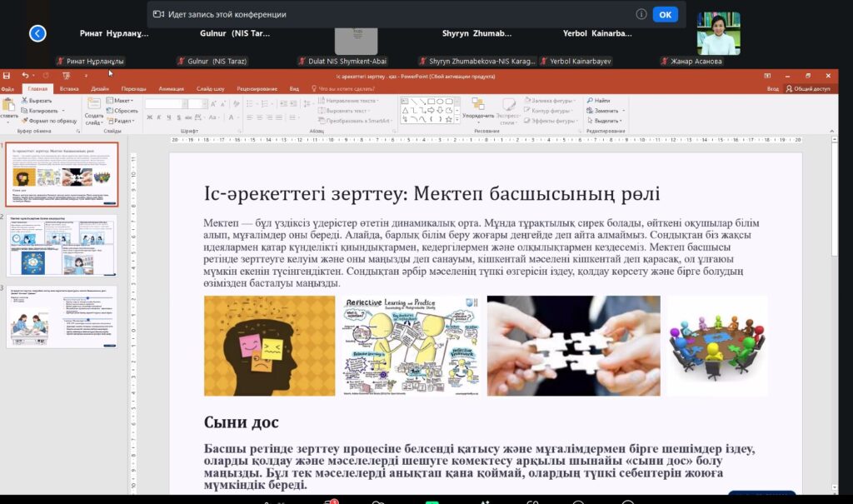Expand the Section (Раздел) dropdown
Viewport: 853px width, 504px height.
point(122,120)
